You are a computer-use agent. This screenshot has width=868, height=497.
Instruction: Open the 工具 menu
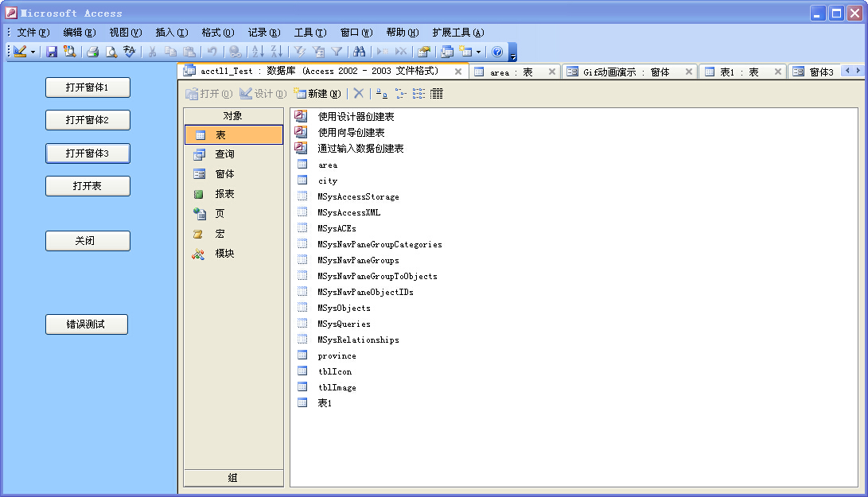point(310,33)
